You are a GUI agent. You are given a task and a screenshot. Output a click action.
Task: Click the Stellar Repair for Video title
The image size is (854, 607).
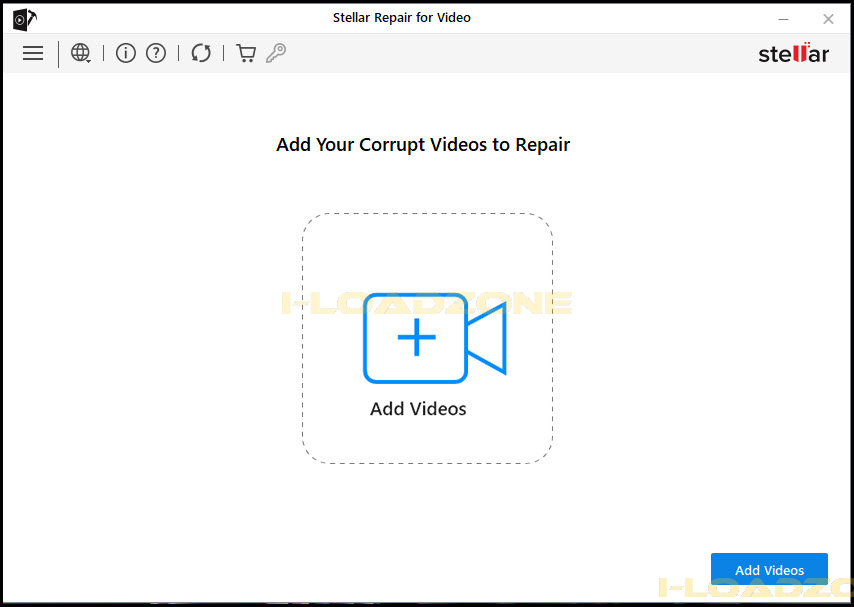pyautogui.click(x=402, y=18)
